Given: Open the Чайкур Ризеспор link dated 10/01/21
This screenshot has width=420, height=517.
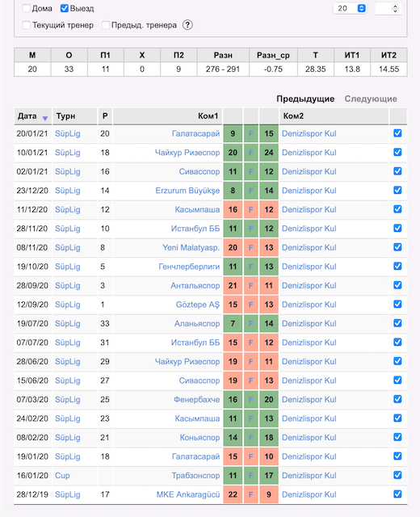Looking at the screenshot, I should pyautogui.click(x=187, y=153).
